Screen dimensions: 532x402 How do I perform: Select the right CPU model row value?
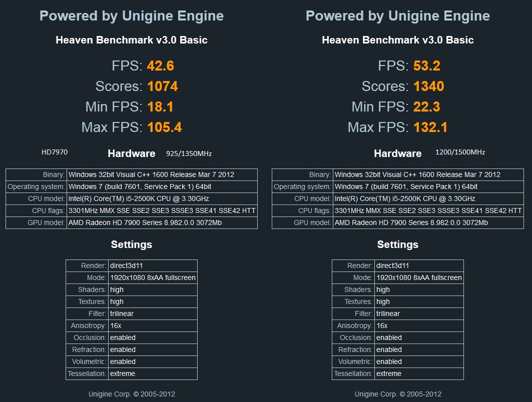[x=428, y=198]
